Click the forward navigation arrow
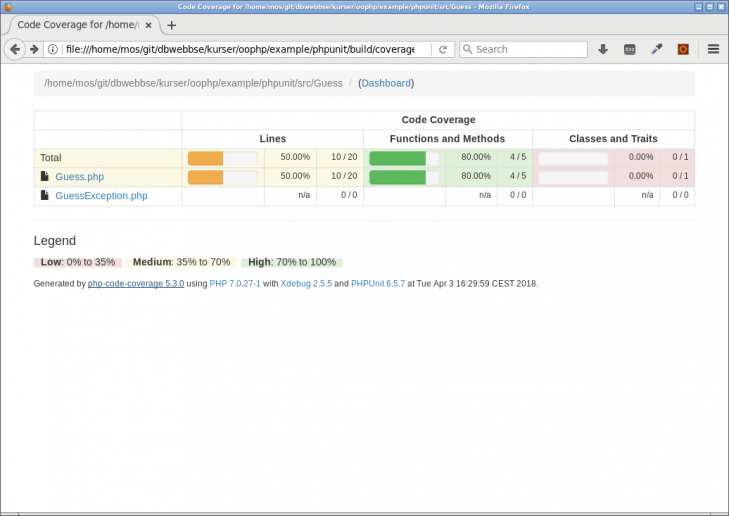The height and width of the screenshot is (516, 729). click(34, 49)
